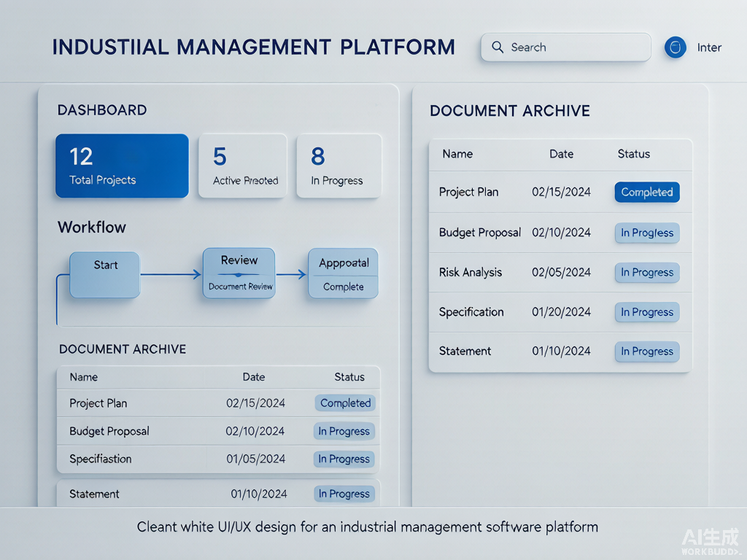Click the Workflow section heading
Image resolution: width=747 pixels, height=560 pixels.
92,227
